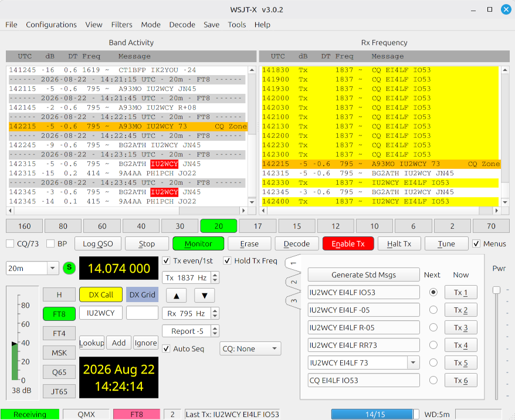515x420 pixels.
Task: Switch to FT4 mode button
Action: [x=59, y=333]
